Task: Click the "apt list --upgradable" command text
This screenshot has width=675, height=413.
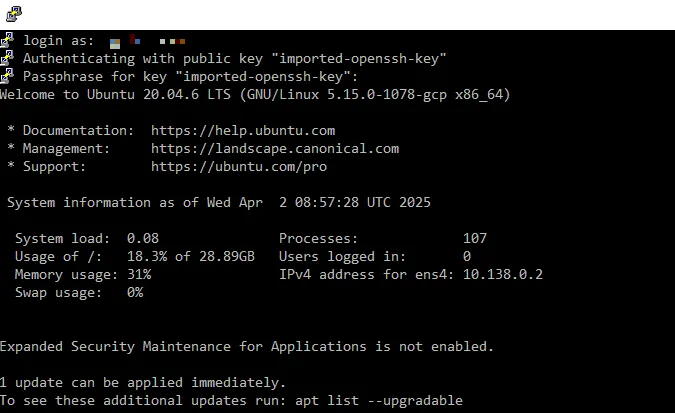Action: pyautogui.click(x=379, y=401)
